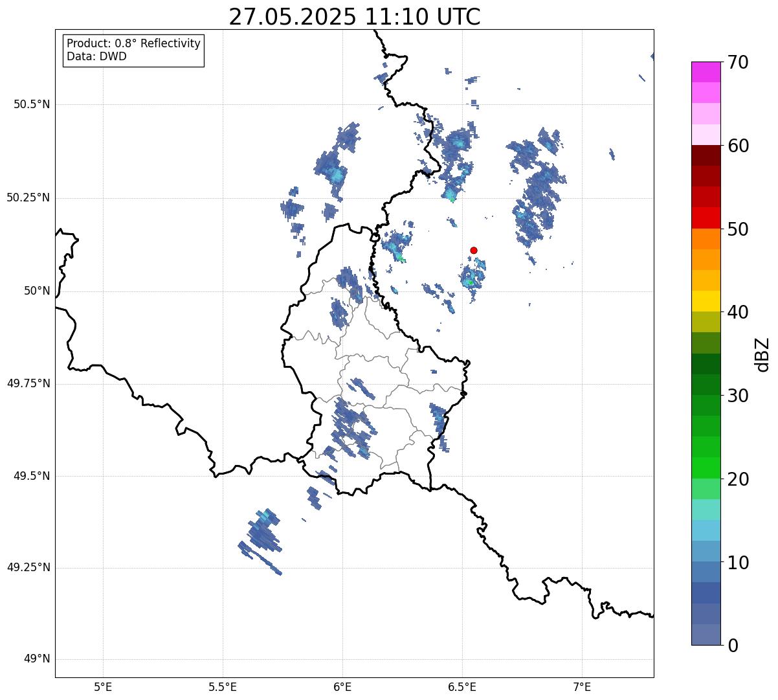
Task: Click the latitude label 49.75°N
Action: tap(28, 383)
